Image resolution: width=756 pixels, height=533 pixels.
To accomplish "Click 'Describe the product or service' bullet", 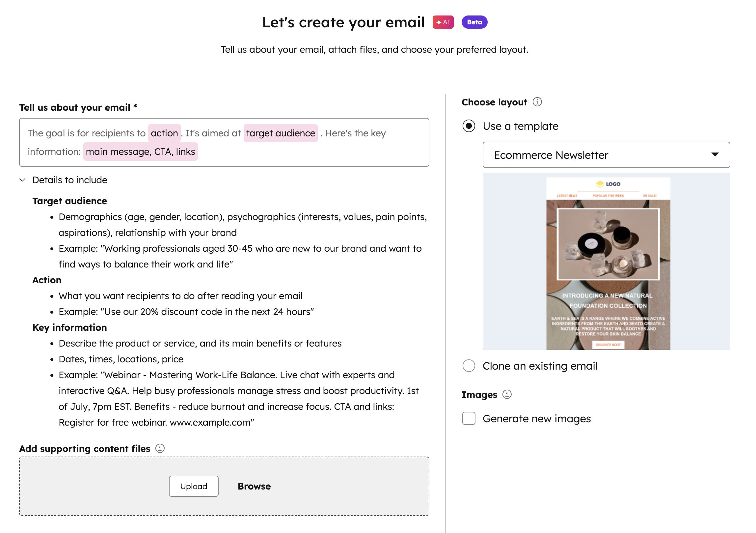I will [200, 343].
